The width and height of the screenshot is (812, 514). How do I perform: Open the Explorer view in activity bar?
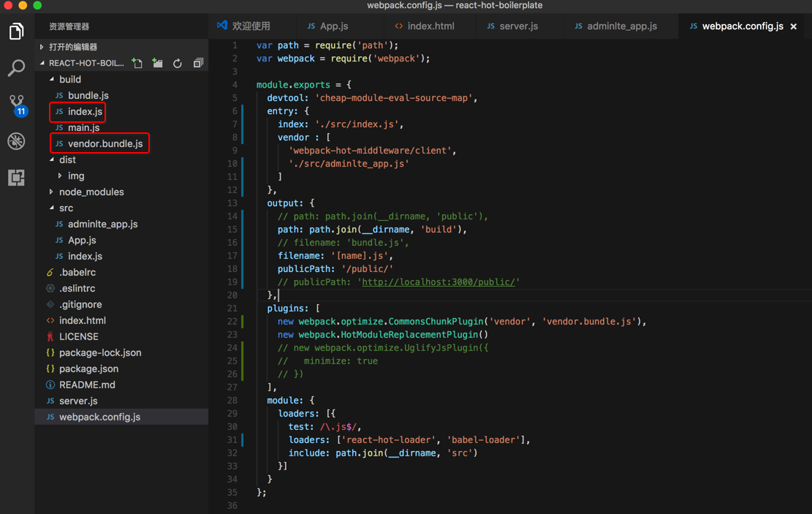pos(16,31)
